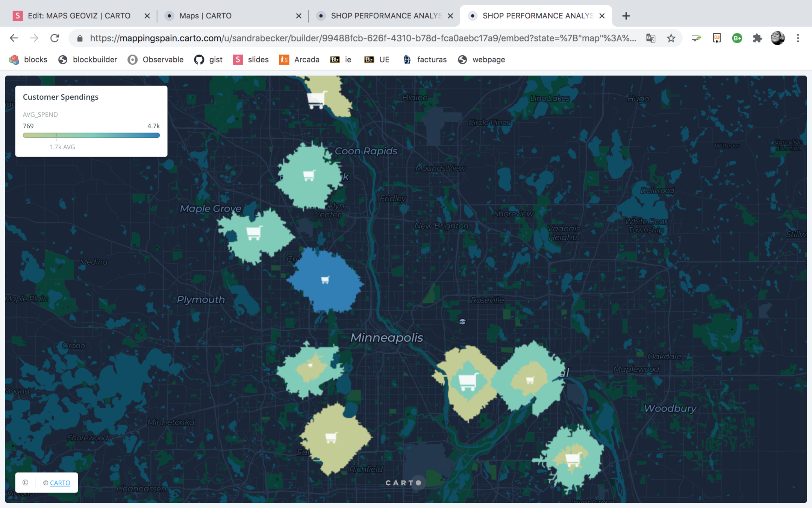Open Chrome three-dot menu
The image size is (812, 508).
pyautogui.click(x=798, y=38)
